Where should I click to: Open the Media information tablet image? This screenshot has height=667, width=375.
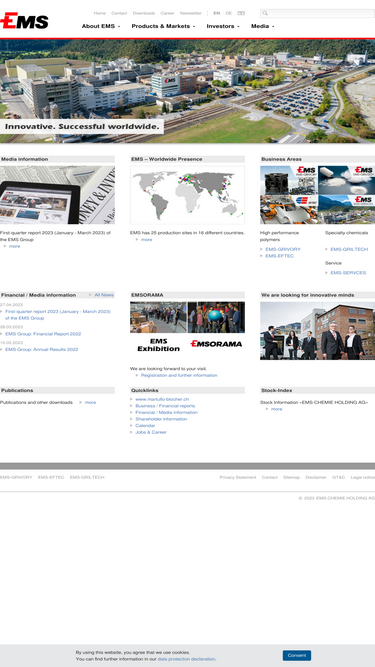57,195
